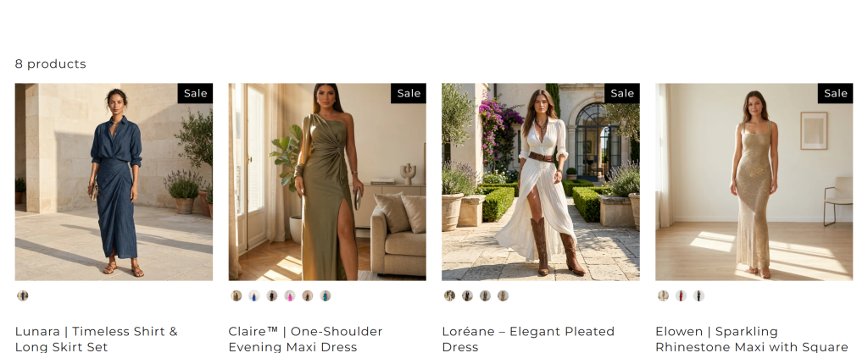Viewport: 868px width, 353px height.
Task: View the navy shirt and skirt product image
Action: [114, 182]
